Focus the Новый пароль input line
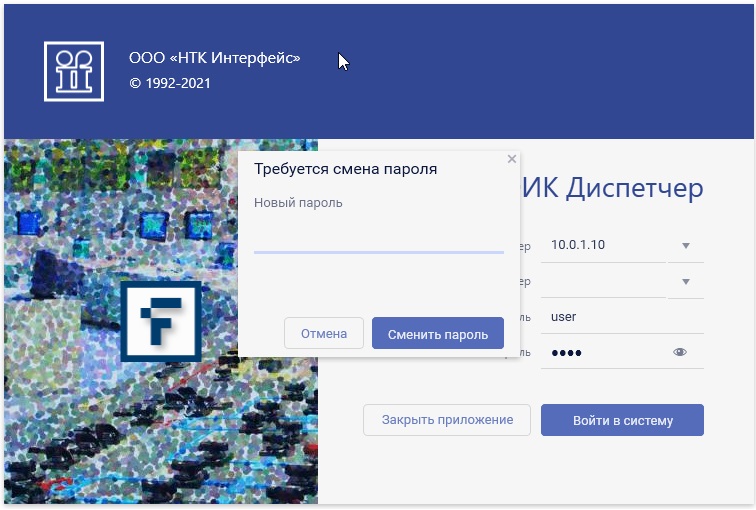756x510 pixels. [378, 240]
